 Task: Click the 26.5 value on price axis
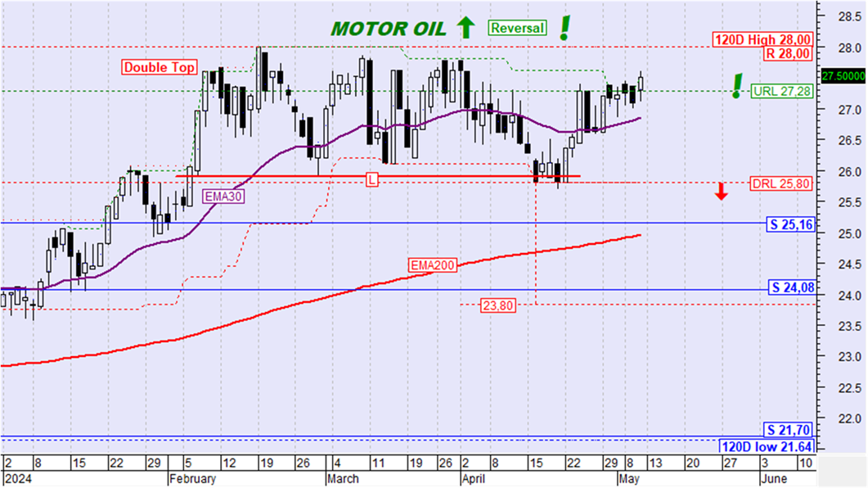849,140
